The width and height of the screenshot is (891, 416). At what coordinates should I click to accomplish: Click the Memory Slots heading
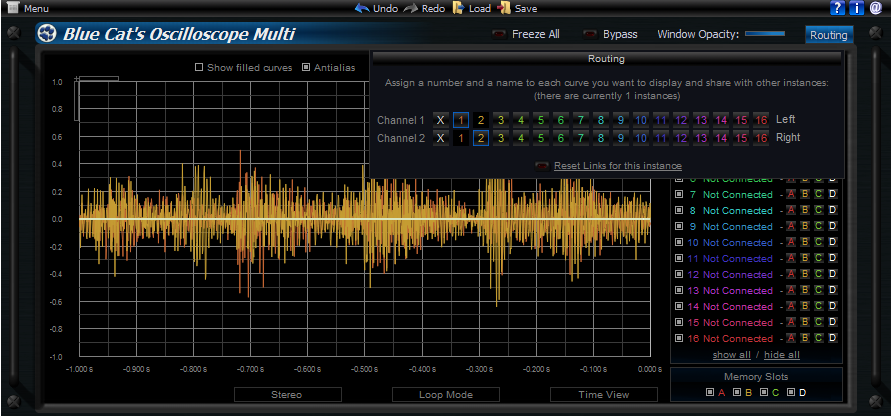[756, 377]
